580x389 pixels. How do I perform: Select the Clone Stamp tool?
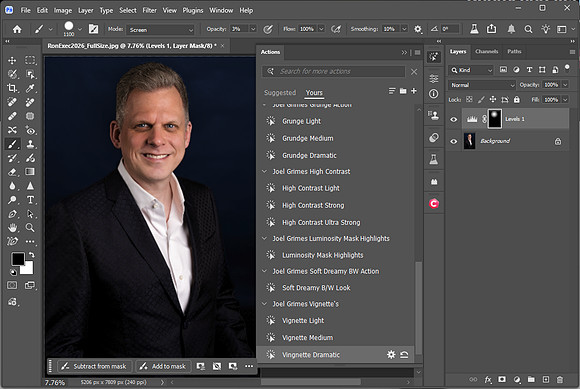tap(30, 144)
